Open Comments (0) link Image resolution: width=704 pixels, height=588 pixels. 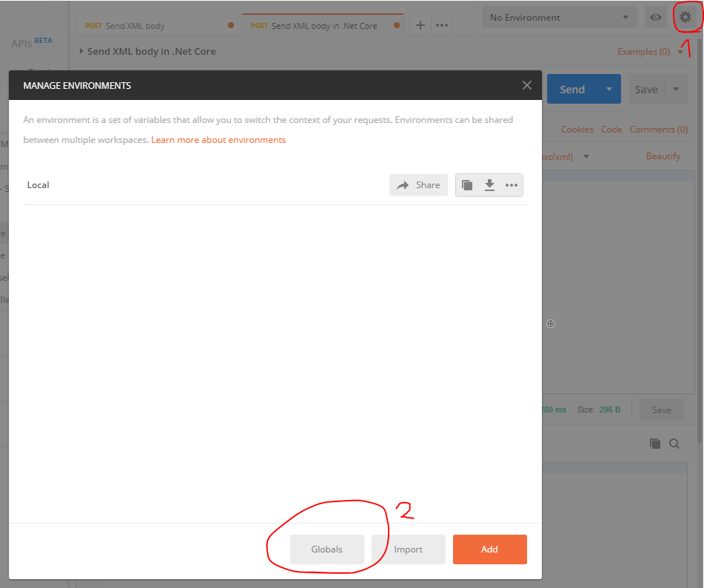point(659,130)
